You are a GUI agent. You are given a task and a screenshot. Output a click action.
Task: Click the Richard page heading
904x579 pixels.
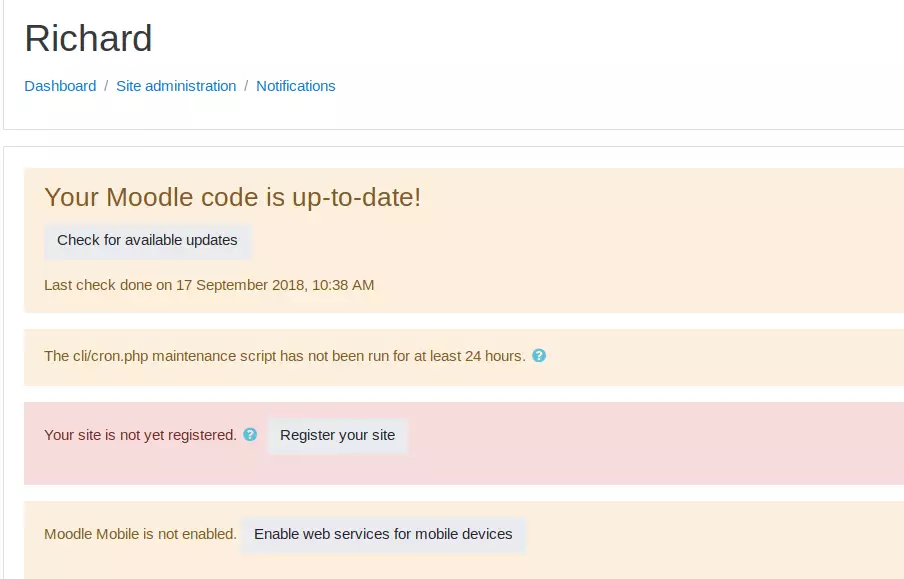tap(88, 39)
